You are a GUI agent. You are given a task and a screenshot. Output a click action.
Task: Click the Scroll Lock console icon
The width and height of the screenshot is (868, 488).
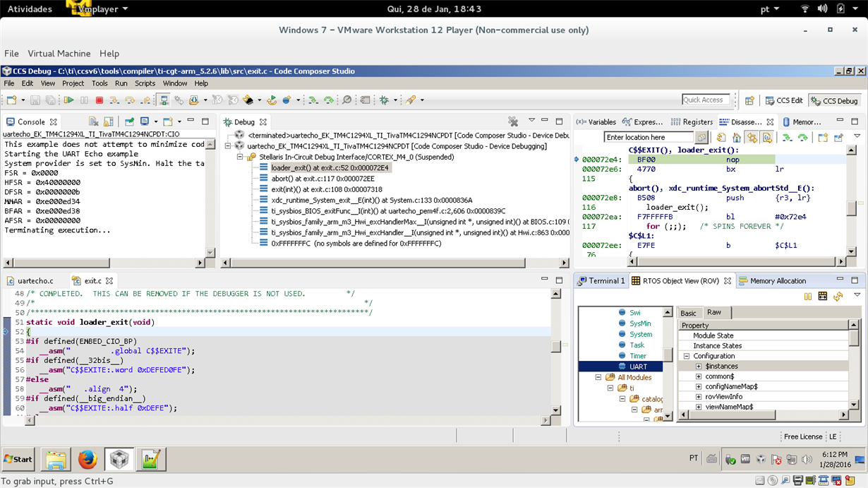[x=108, y=121]
